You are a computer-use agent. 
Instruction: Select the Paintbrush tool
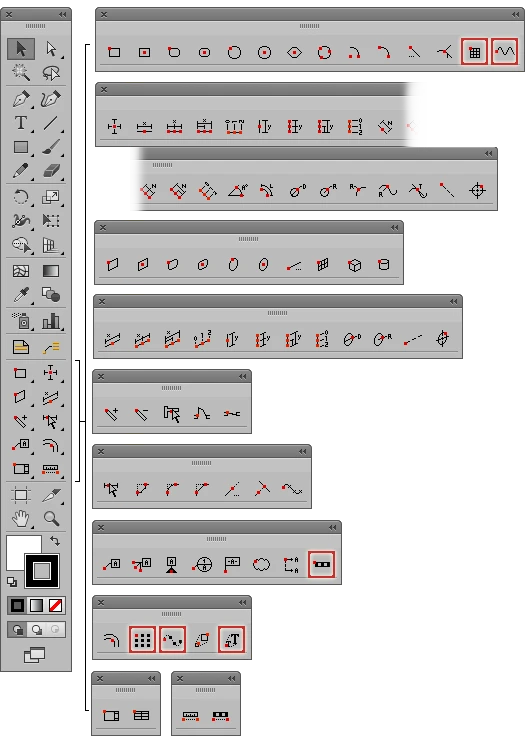pos(51,147)
